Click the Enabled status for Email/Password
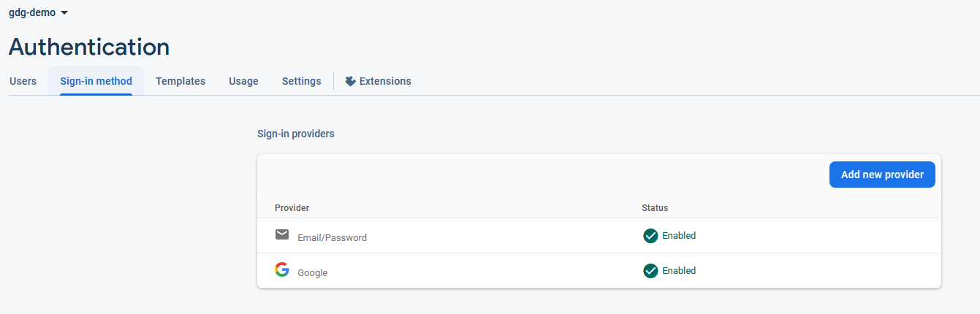Image resolution: width=980 pixels, height=314 pixels. (x=679, y=236)
